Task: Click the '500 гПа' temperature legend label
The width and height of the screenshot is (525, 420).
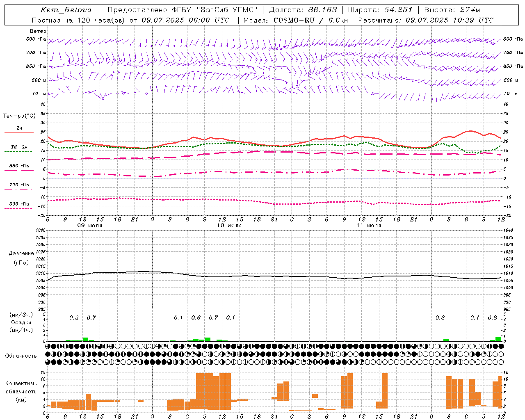Action: pos(19,204)
